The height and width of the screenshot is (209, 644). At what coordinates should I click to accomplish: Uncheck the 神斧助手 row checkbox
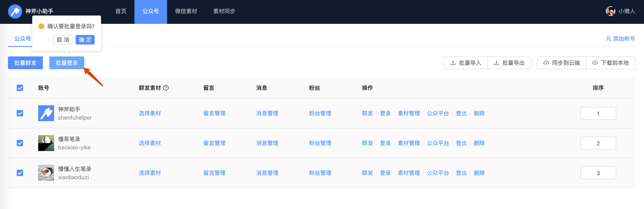pyautogui.click(x=20, y=113)
